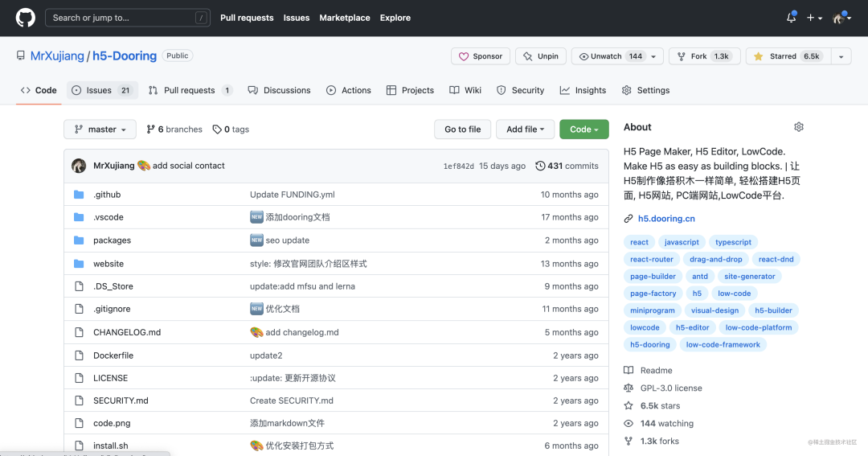868x456 pixels.
Task: Open the MrXujiang owner link
Action: point(57,56)
